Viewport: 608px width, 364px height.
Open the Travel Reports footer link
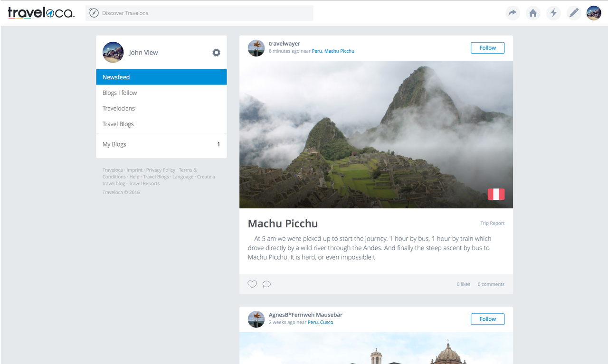(x=144, y=184)
